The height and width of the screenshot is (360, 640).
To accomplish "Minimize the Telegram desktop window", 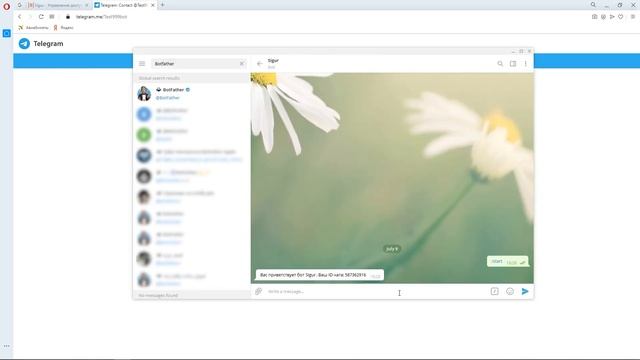I will (x=513, y=51).
